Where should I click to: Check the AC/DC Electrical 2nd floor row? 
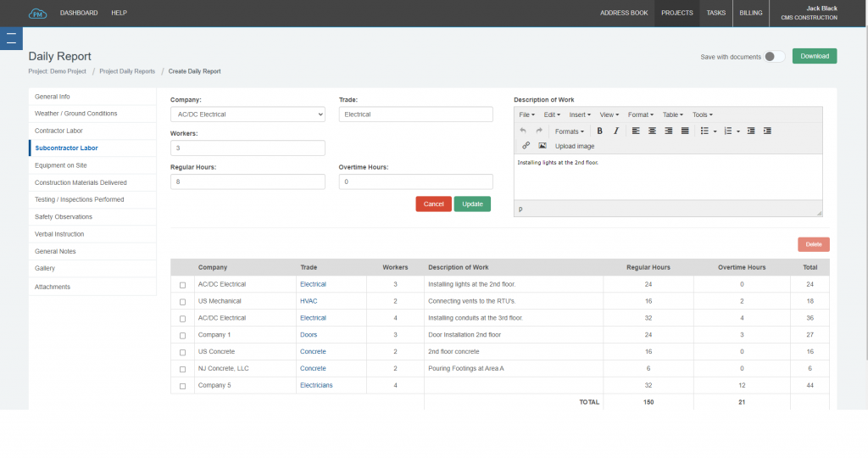pyautogui.click(x=183, y=285)
